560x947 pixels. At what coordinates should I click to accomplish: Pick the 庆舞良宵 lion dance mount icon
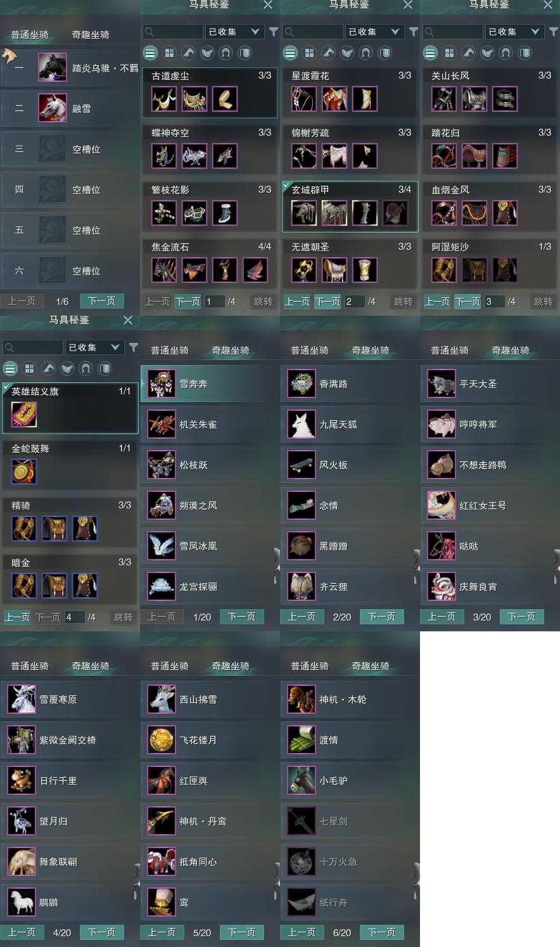[442, 586]
